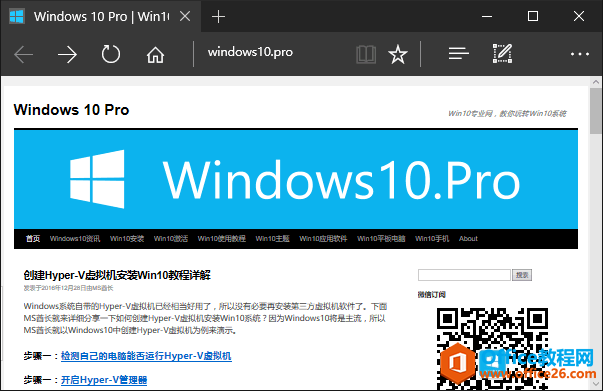
Task: Open the Win10使用教程 menu item
Action: [x=222, y=239]
